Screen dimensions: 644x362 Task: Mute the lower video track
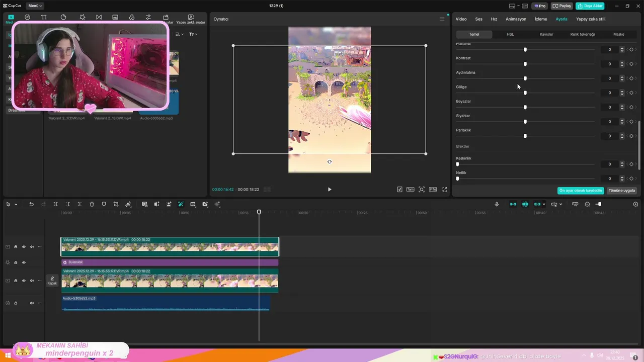32,281
